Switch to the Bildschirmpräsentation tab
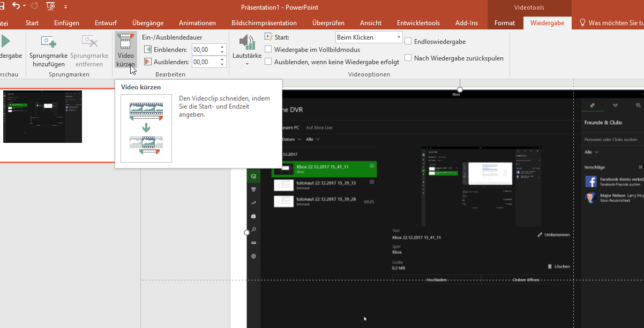This screenshot has width=644, height=328. point(264,23)
